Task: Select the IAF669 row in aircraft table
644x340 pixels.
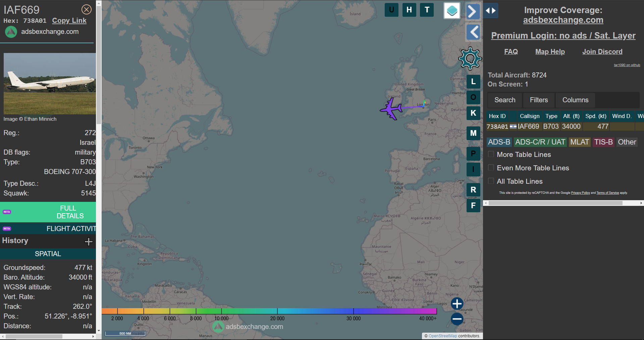Action: 565,126
